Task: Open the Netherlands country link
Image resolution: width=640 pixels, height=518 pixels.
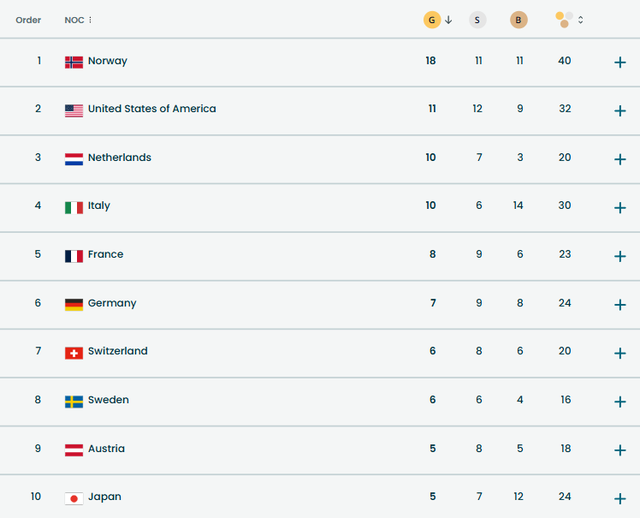Action: pyautogui.click(x=119, y=158)
